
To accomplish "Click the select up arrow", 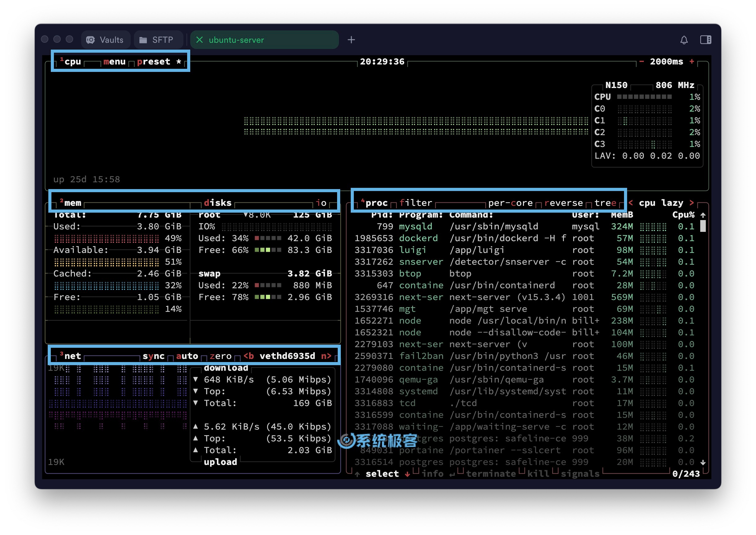I will pos(357,474).
